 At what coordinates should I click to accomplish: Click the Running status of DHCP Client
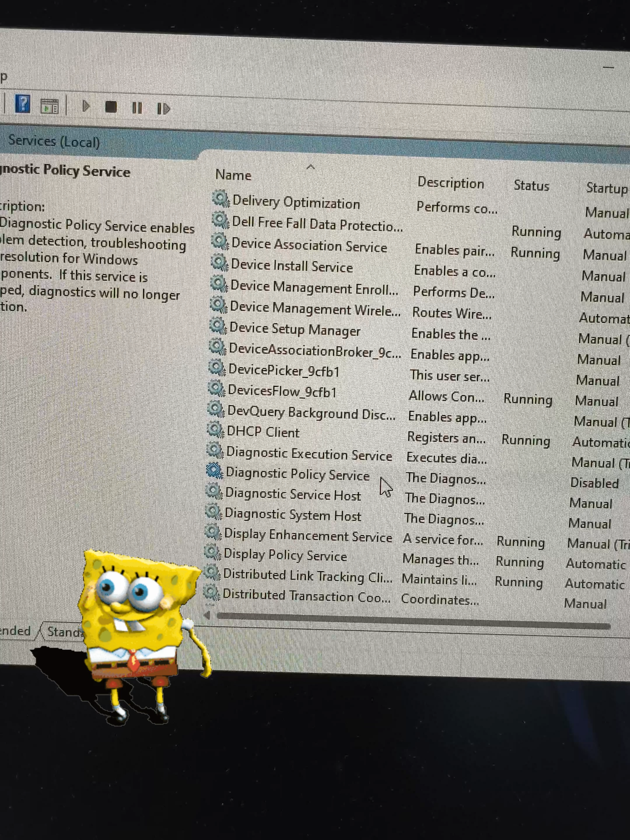pos(526,440)
